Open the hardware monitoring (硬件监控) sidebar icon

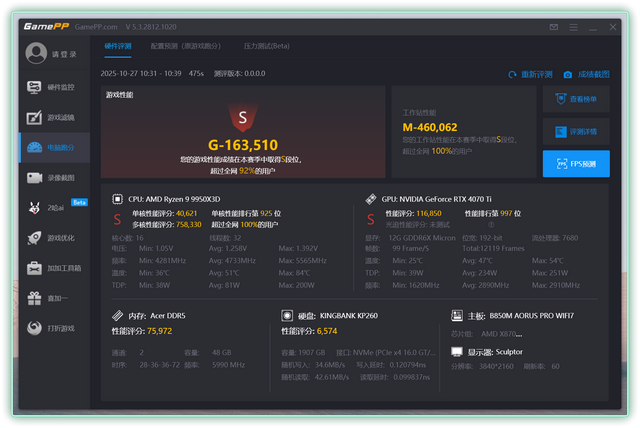pyautogui.click(x=34, y=87)
